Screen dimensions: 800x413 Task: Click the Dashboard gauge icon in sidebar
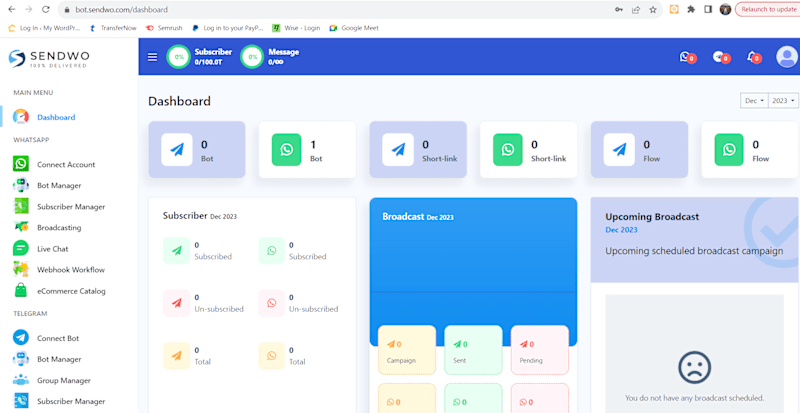point(21,117)
